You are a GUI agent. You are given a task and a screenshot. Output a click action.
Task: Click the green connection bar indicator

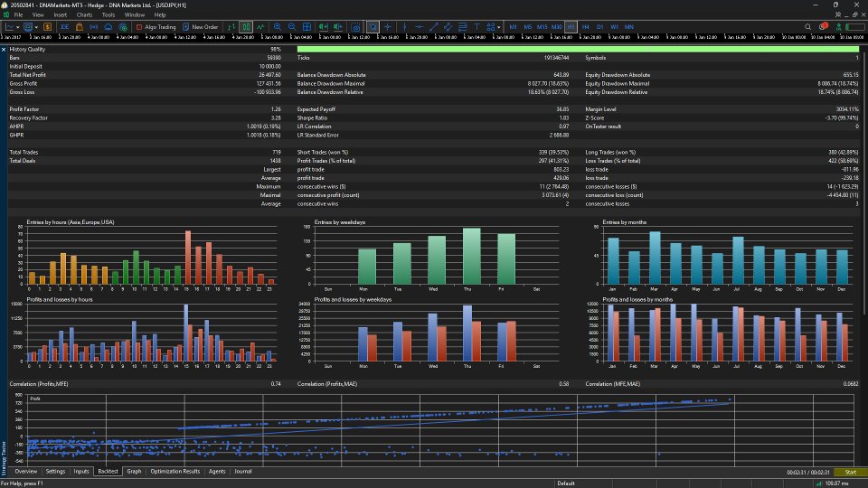854,26
